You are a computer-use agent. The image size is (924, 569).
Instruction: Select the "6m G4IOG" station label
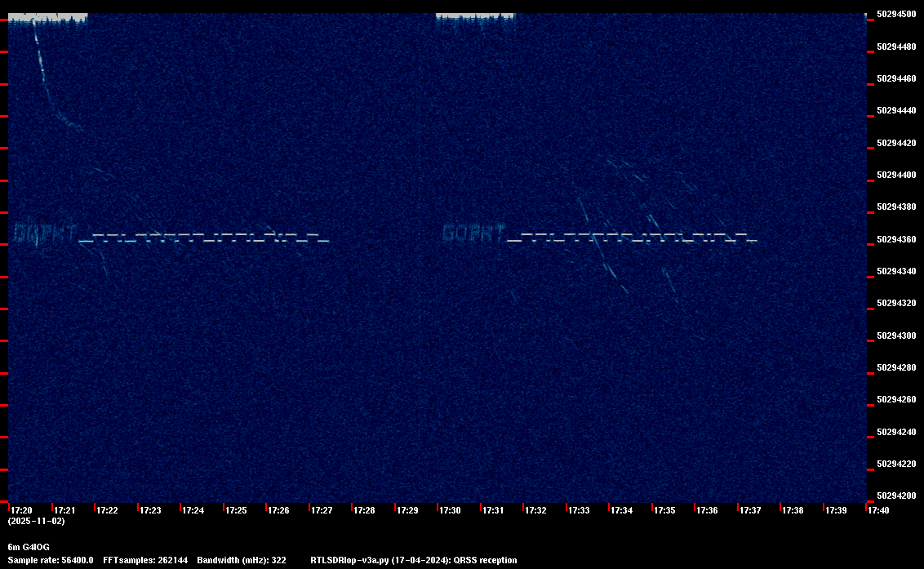click(29, 547)
